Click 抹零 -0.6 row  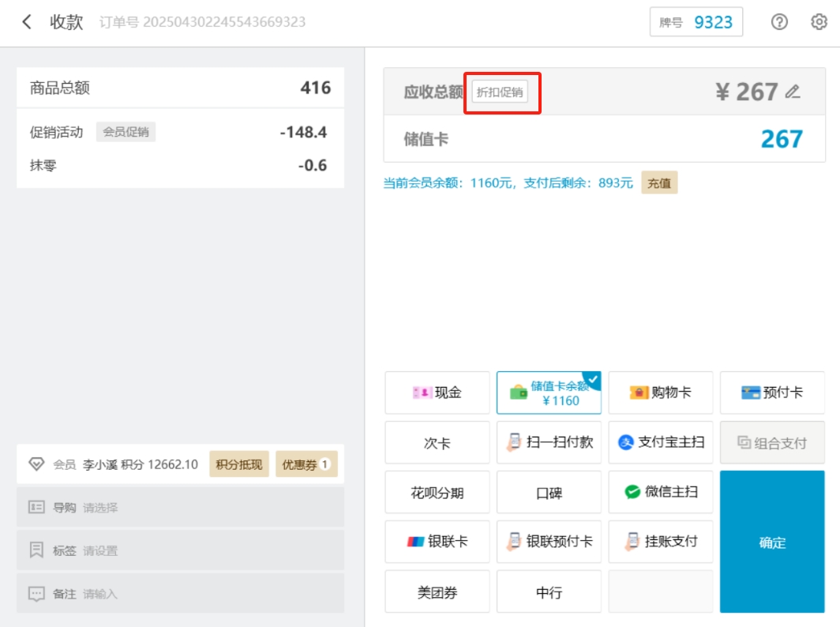click(x=181, y=166)
